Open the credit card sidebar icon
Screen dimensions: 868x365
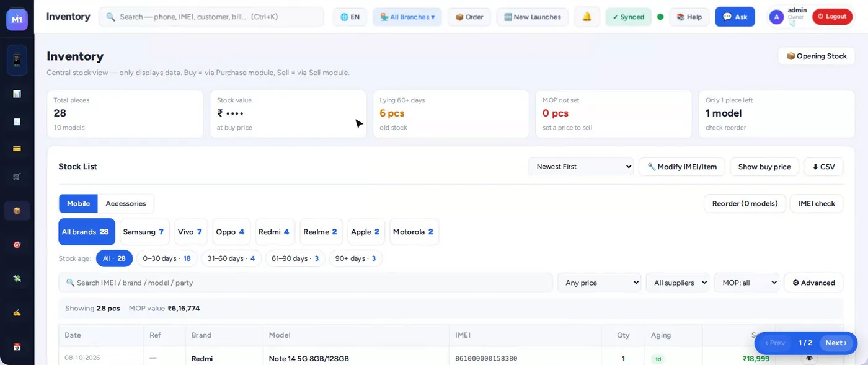pos(17,149)
